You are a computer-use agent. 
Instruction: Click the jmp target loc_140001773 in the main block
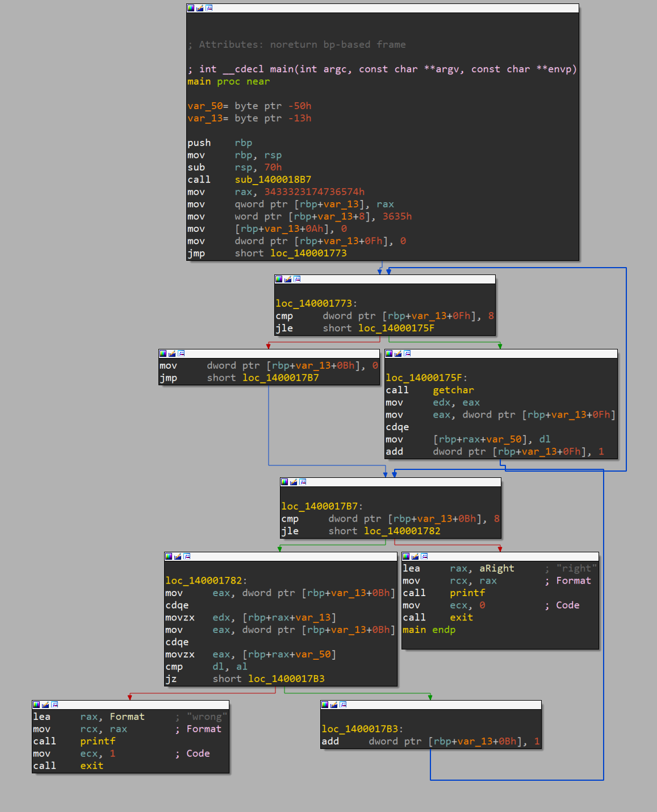[308, 253]
